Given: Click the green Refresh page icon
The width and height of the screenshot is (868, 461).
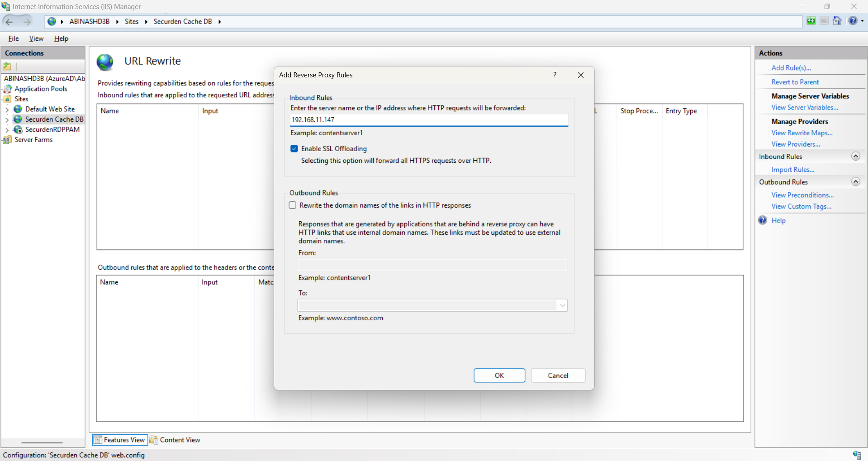Looking at the screenshot, I should click(811, 21).
